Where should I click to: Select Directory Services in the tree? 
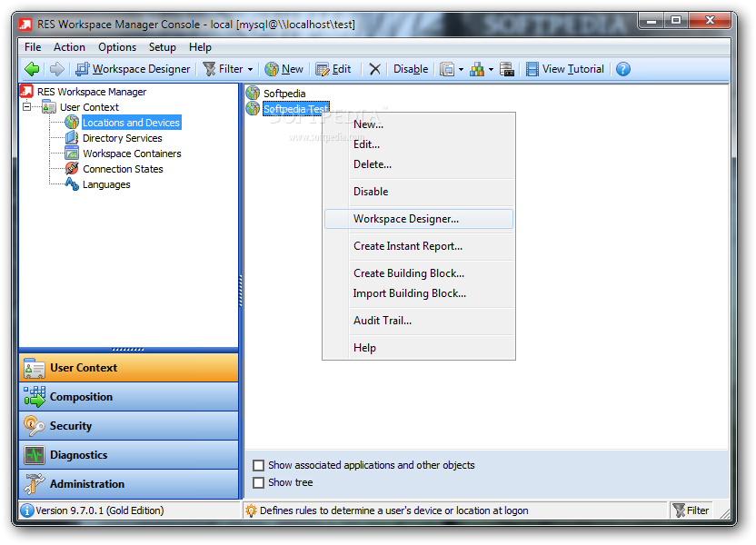tap(123, 138)
